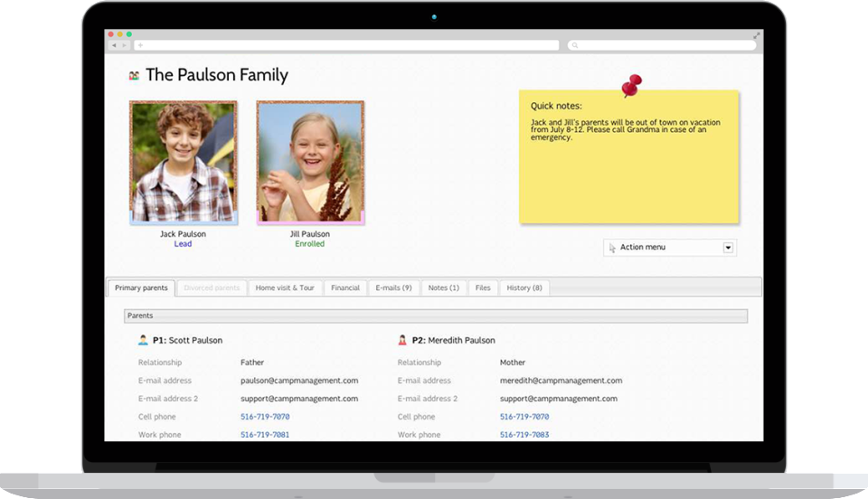Viewport: 868px width, 499px height.
Task: Click Scott's support@campmanagement.com address
Action: [299, 399]
